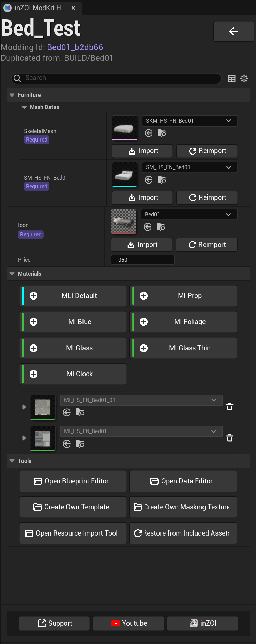Delete the MI_HS_FN_Bed01 material slot

[x=230, y=438]
